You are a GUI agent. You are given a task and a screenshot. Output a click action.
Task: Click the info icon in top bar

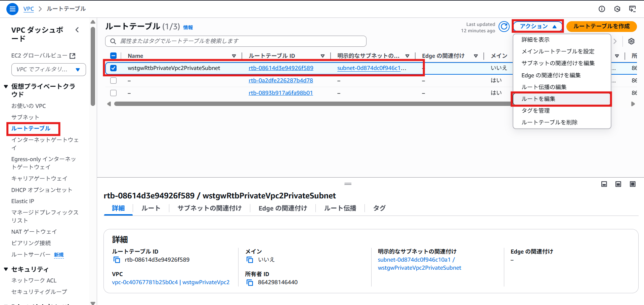602,9
